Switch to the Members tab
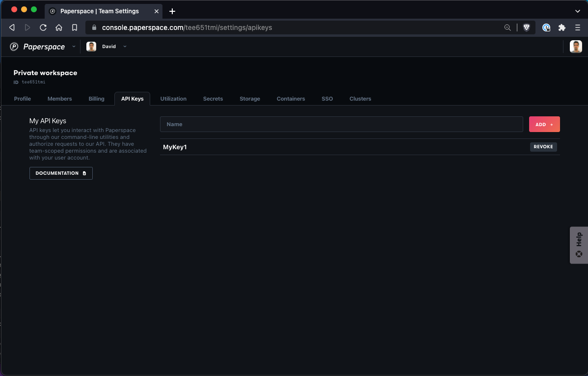The image size is (588, 376). [59, 99]
